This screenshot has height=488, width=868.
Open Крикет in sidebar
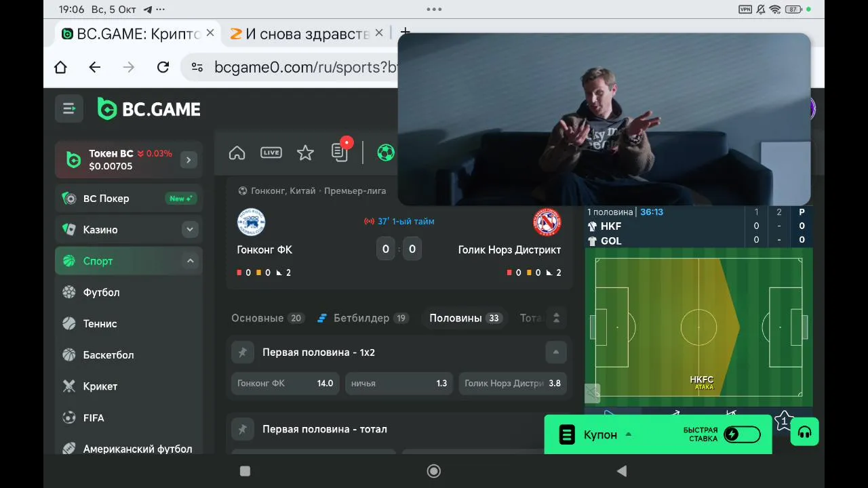(129, 386)
